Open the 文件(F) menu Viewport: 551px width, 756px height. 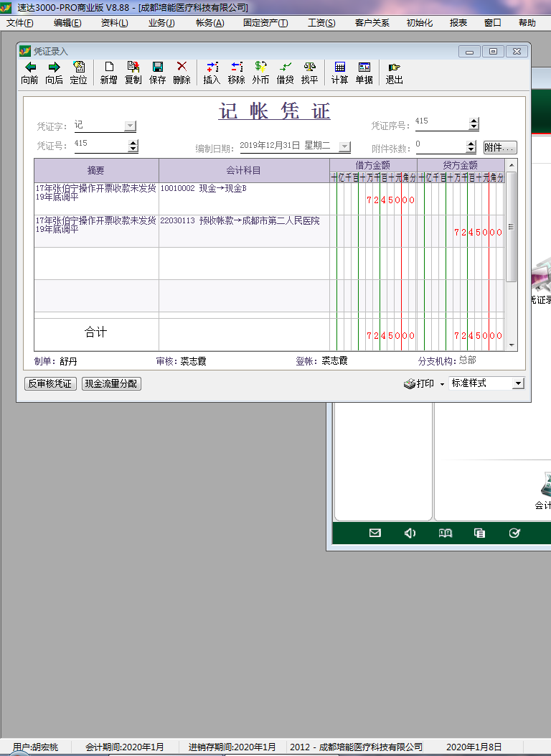[x=20, y=23]
